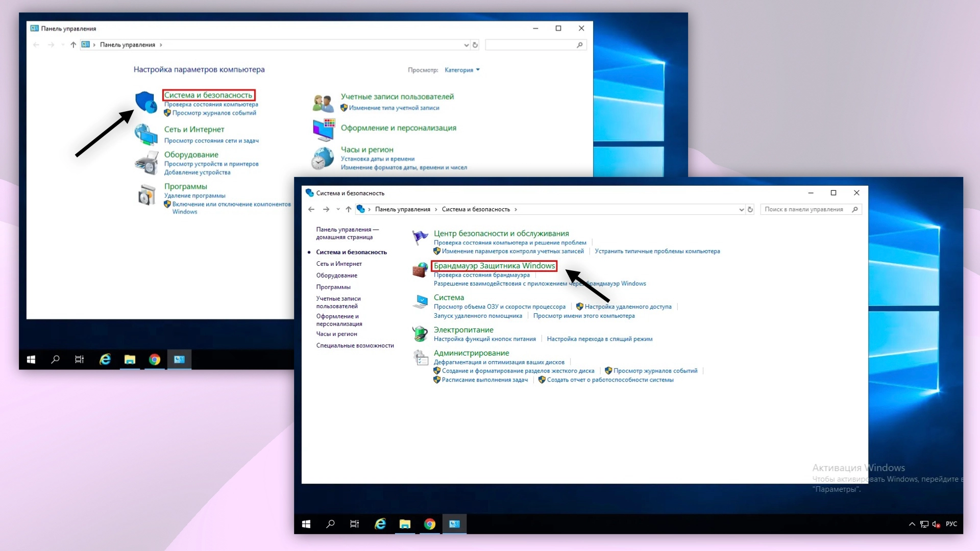Click the Administrative Tools icon
The image size is (980, 551).
point(420,358)
